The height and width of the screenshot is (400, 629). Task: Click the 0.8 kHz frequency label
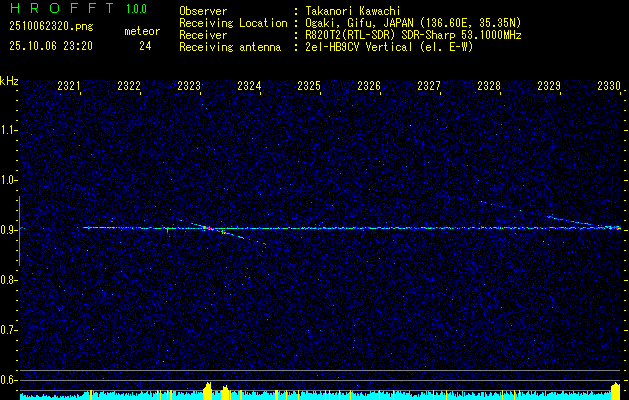[8, 280]
